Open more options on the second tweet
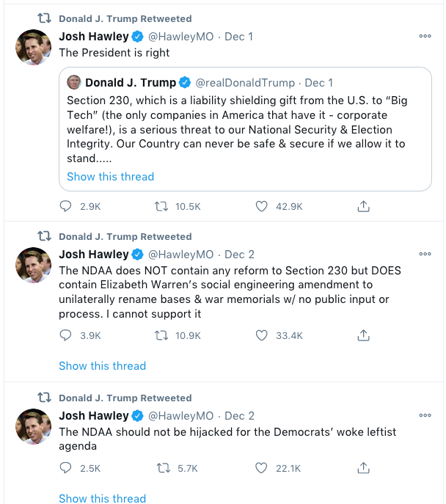This screenshot has width=446, height=504. coord(425,254)
